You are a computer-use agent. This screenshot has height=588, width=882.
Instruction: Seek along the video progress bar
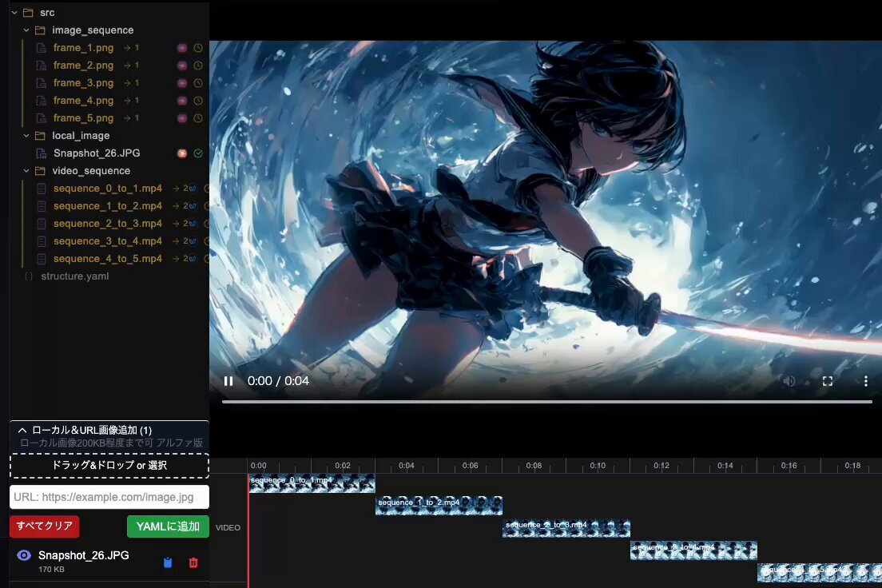tap(546, 402)
